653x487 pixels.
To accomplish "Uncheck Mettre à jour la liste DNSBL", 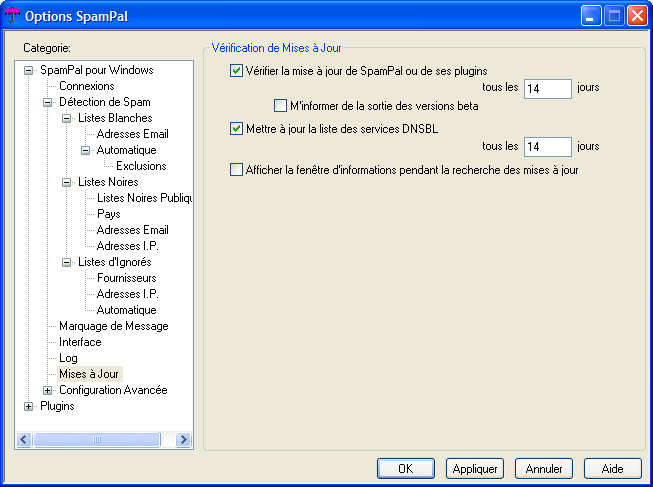I will pos(236,128).
